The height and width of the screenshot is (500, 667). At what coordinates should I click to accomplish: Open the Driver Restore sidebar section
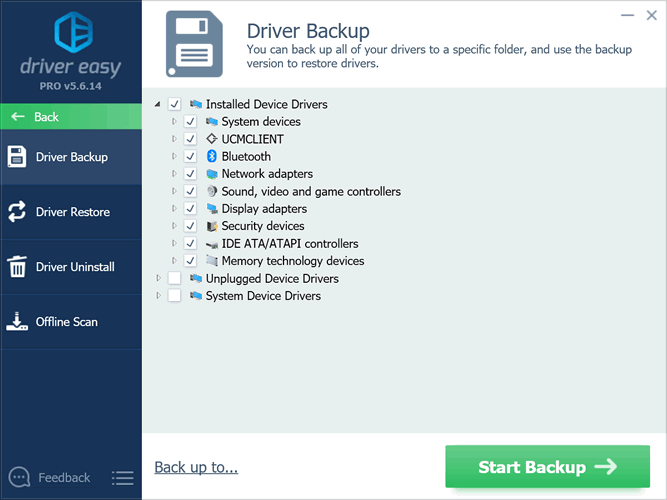pos(71,212)
